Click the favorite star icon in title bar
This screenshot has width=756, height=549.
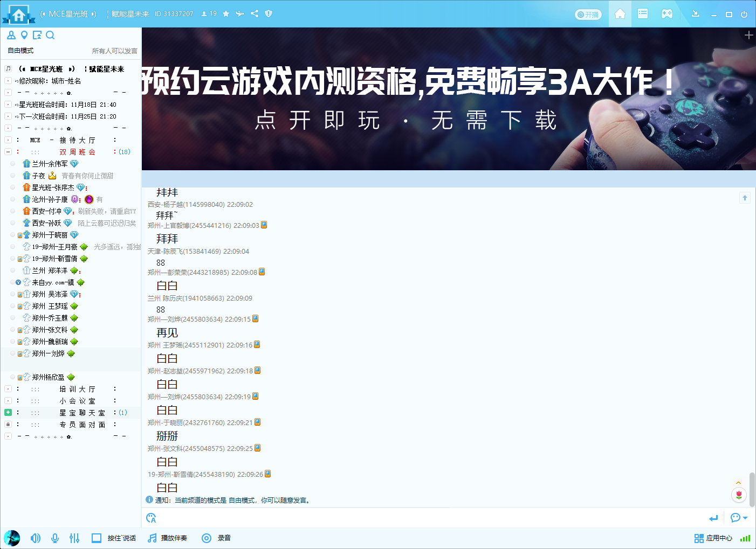pos(226,13)
